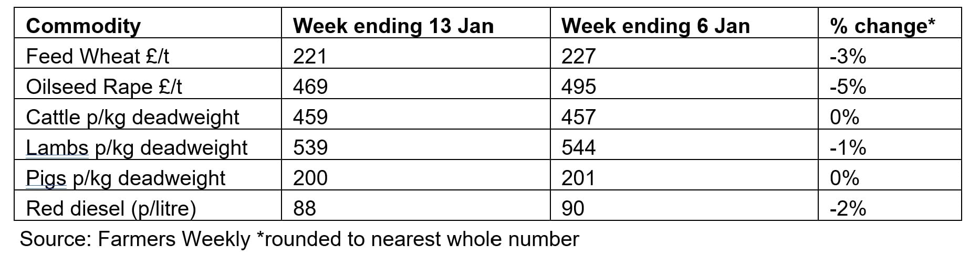Screen dimensions: 980x266
Task: Click the Red diesel -2% change cell
Action: coord(848,208)
